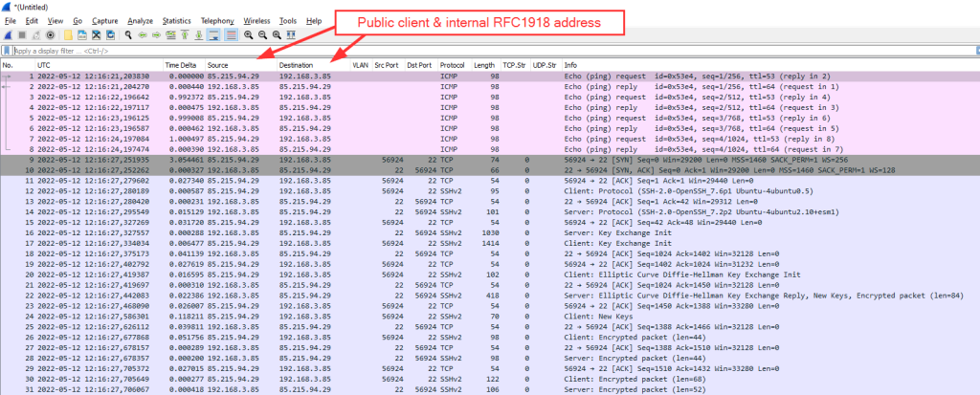
Task: Jump to the last packet
Action: (x=199, y=35)
